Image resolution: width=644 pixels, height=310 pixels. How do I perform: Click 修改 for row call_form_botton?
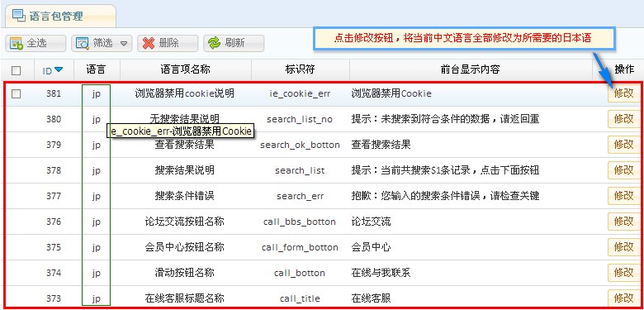(624, 247)
